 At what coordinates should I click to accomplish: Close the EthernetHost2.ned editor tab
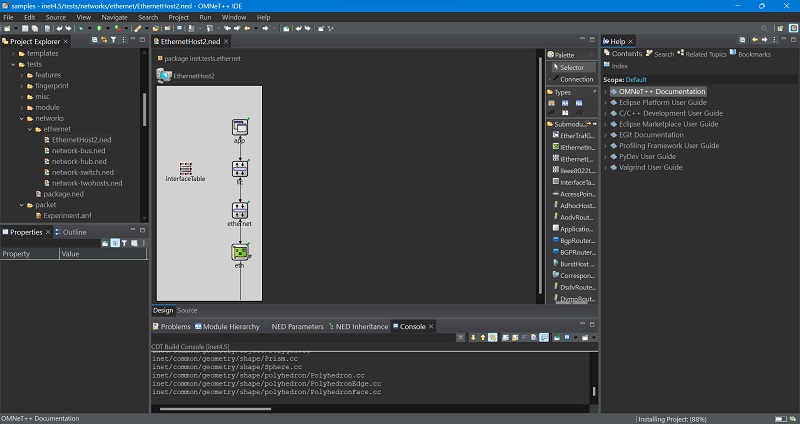click(226, 41)
